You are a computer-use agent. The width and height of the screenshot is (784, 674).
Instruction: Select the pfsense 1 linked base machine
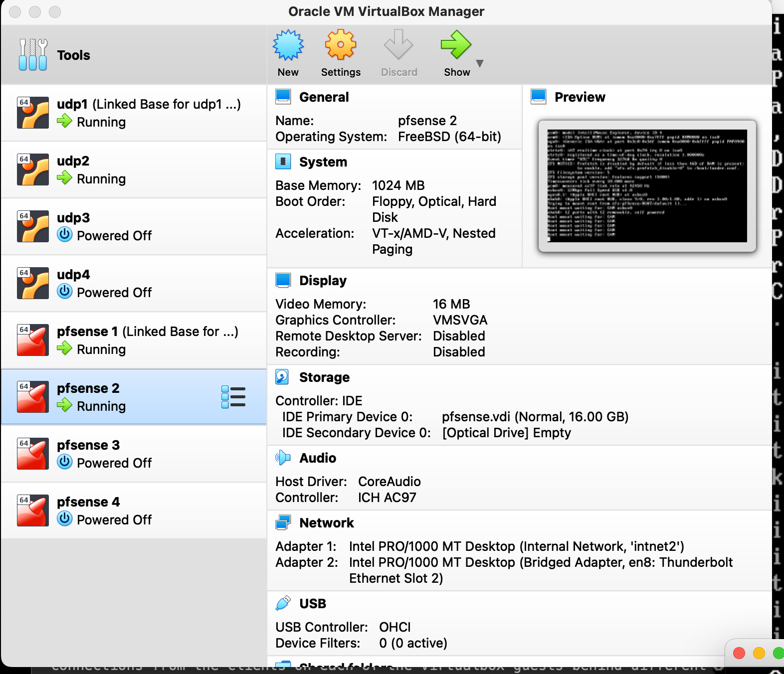click(x=134, y=340)
